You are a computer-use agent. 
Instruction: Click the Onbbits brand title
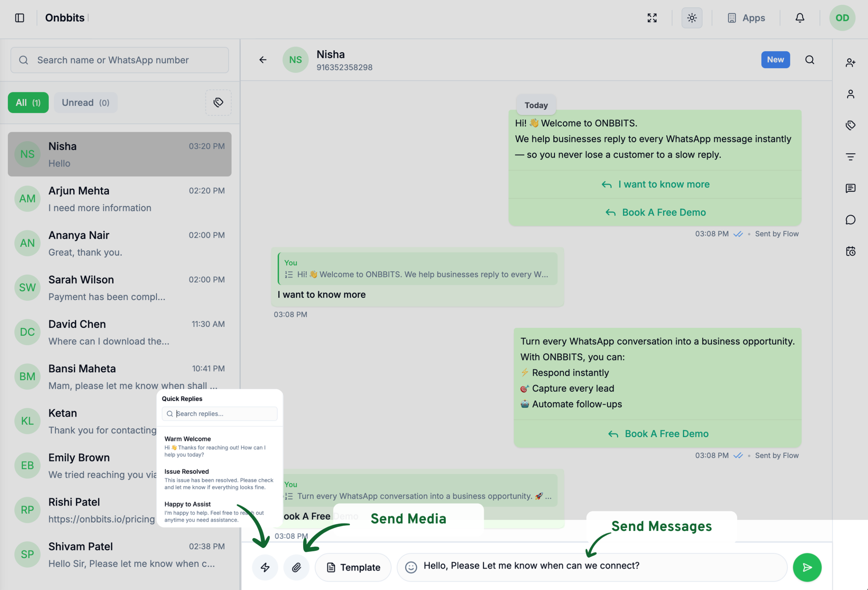coord(65,18)
